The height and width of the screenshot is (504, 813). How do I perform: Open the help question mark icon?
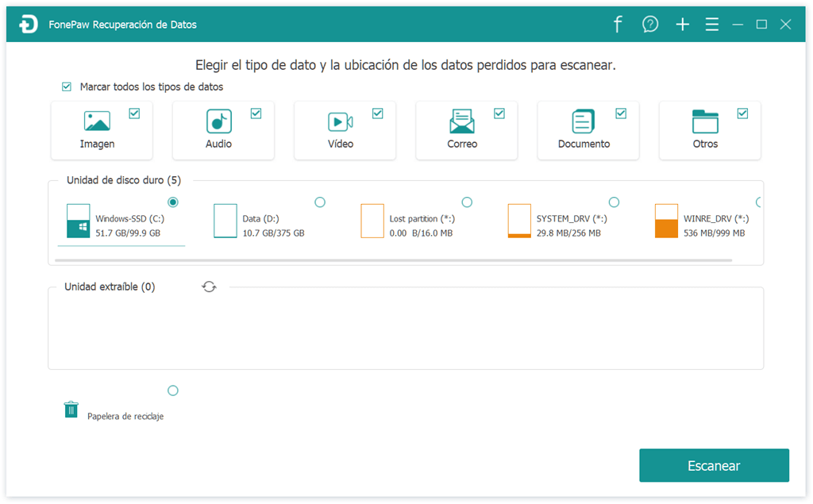tap(649, 24)
